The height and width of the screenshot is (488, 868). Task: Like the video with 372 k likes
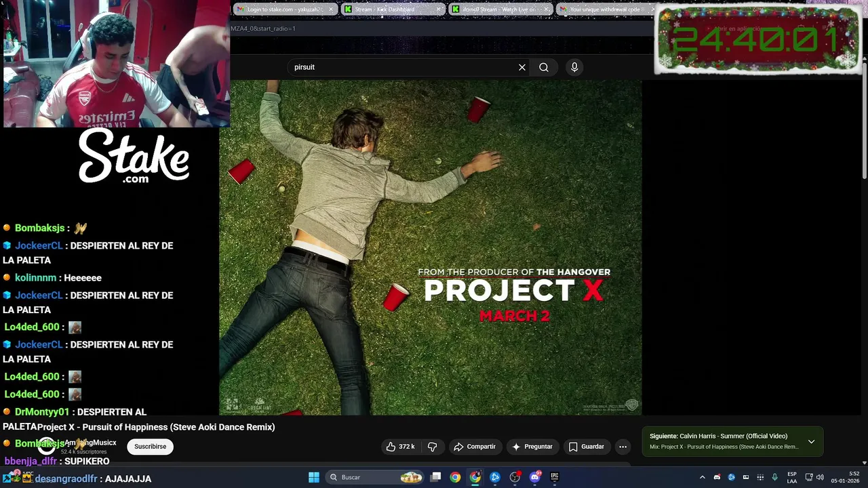click(x=400, y=447)
